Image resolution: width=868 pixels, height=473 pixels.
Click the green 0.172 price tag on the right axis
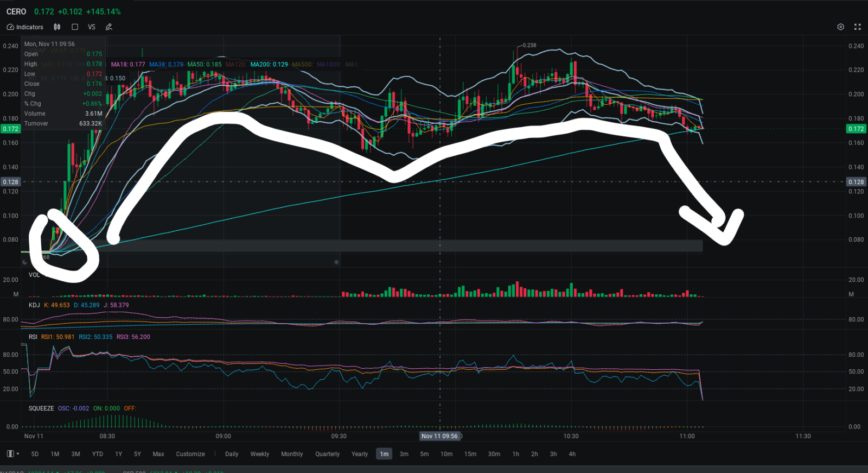(x=856, y=129)
